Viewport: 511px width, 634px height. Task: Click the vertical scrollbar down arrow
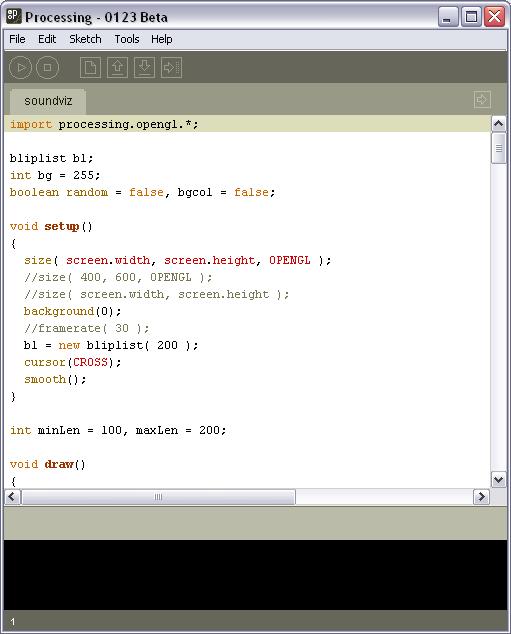tap(498, 480)
